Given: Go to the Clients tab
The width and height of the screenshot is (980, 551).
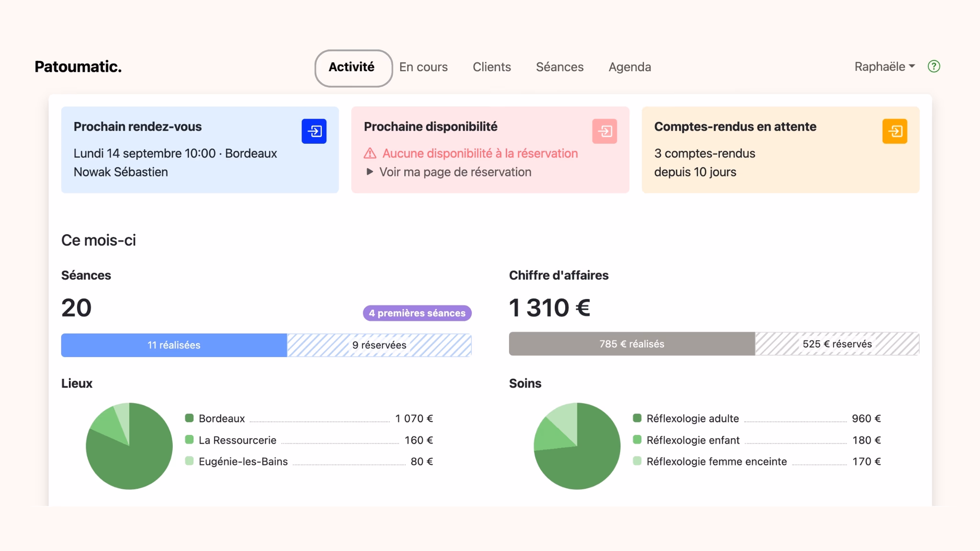Looking at the screenshot, I should coord(492,67).
